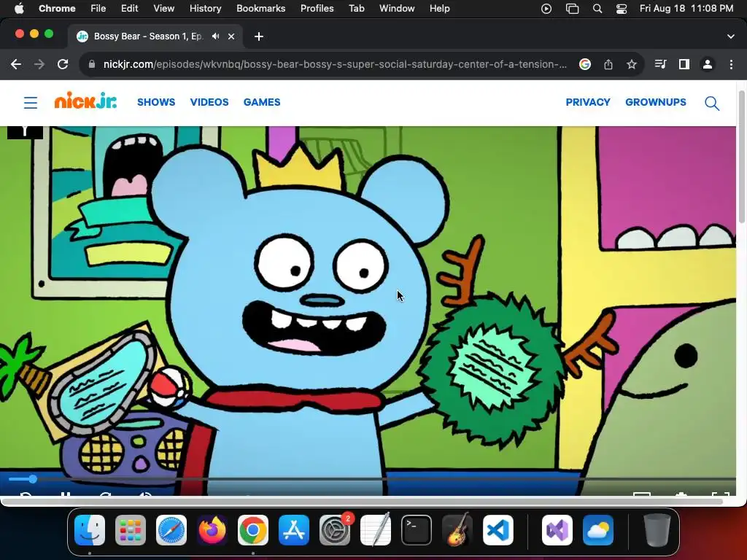Open the View menu
747x560 pixels.
pyautogui.click(x=164, y=9)
